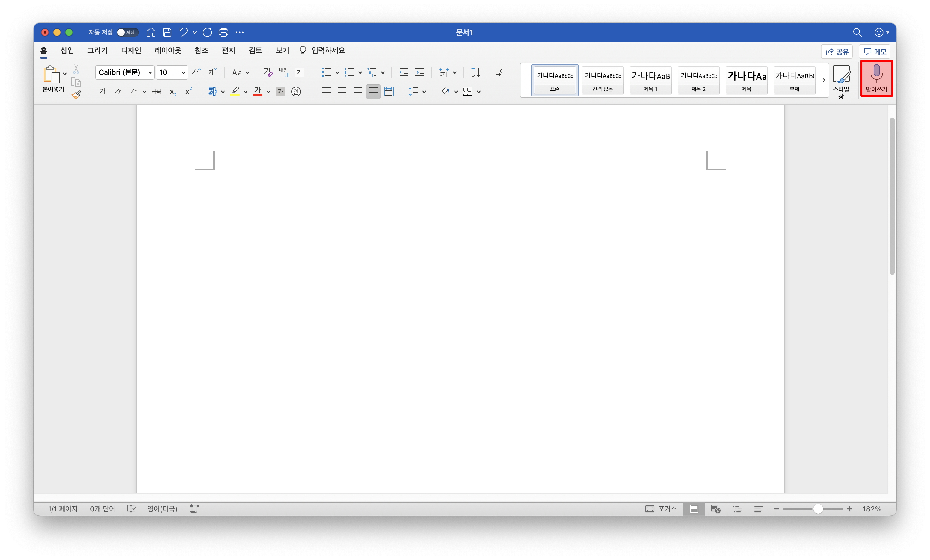
Task: Increase the paragraph indent
Action: pyautogui.click(x=419, y=72)
